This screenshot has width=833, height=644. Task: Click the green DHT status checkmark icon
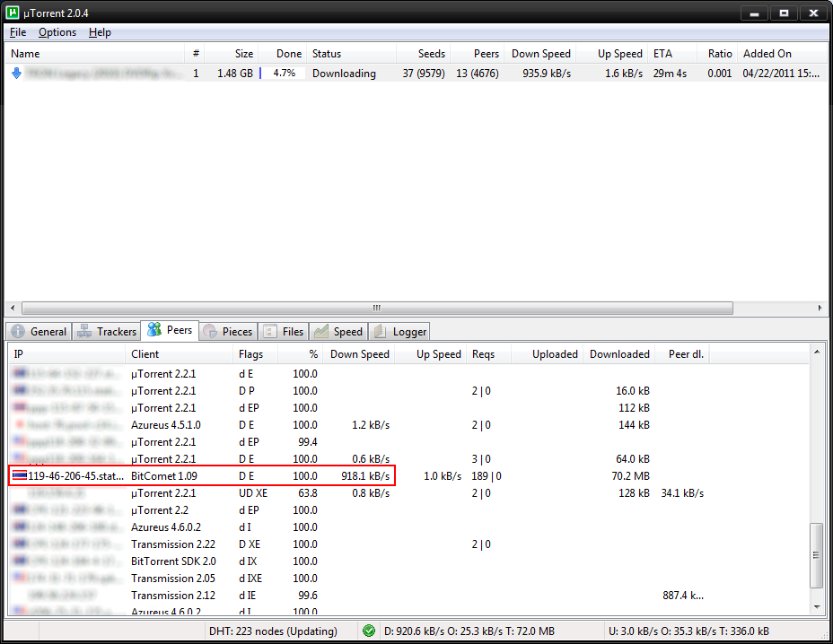(x=369, y=631)
